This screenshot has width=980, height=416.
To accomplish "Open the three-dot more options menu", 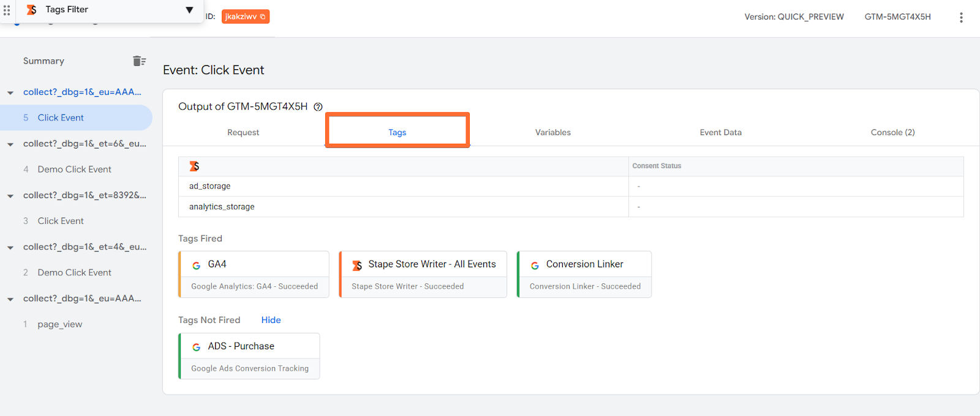I will point(961,17).
